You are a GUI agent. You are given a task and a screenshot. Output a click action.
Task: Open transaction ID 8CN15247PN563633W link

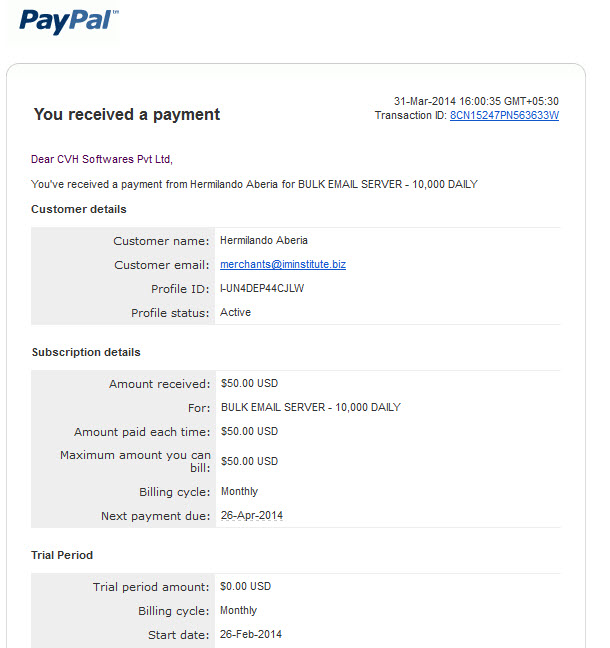click(504, 115)
